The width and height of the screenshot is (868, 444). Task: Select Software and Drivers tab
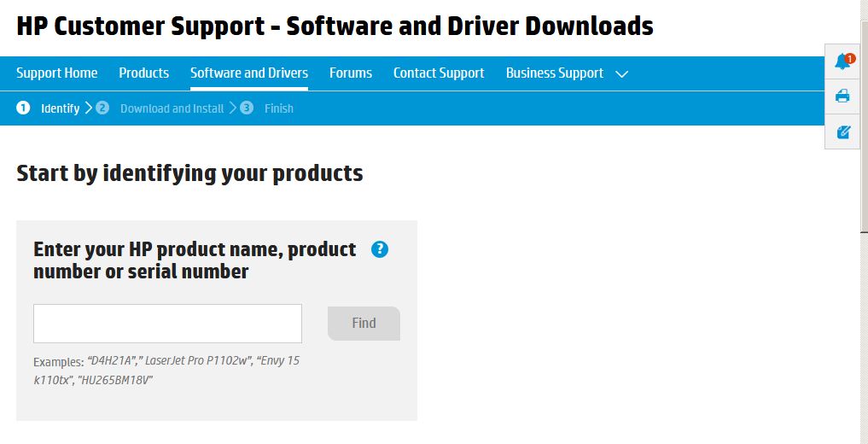(249, 73)
